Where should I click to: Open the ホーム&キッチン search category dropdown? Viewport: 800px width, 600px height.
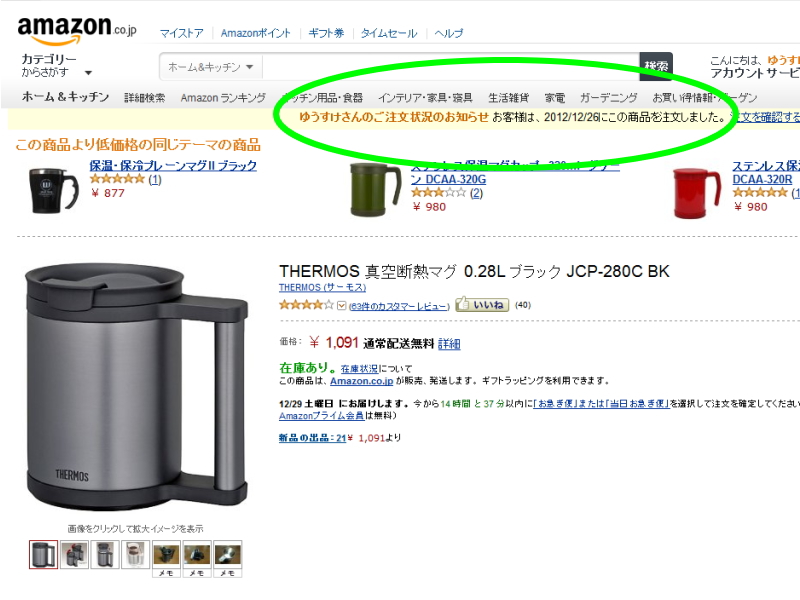211,67
